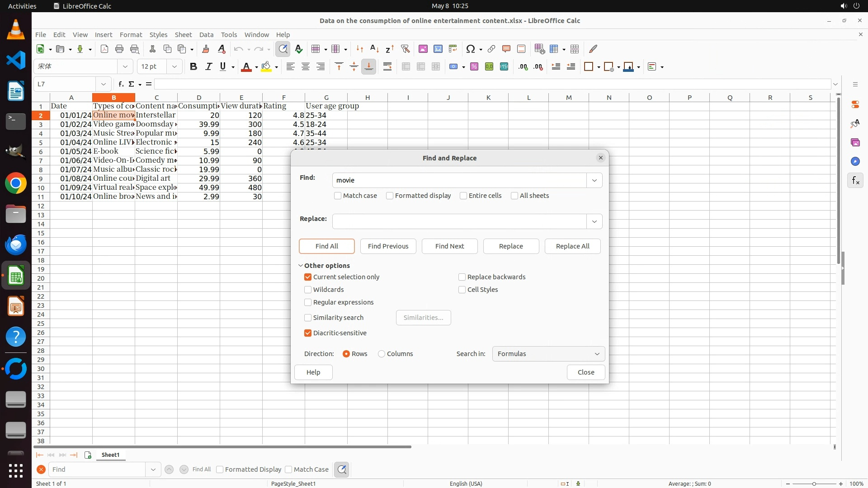Click the Insert Chart toolbar icon
Image resolution: width=868 pixels, height=488 pixels.
[438, 49]
